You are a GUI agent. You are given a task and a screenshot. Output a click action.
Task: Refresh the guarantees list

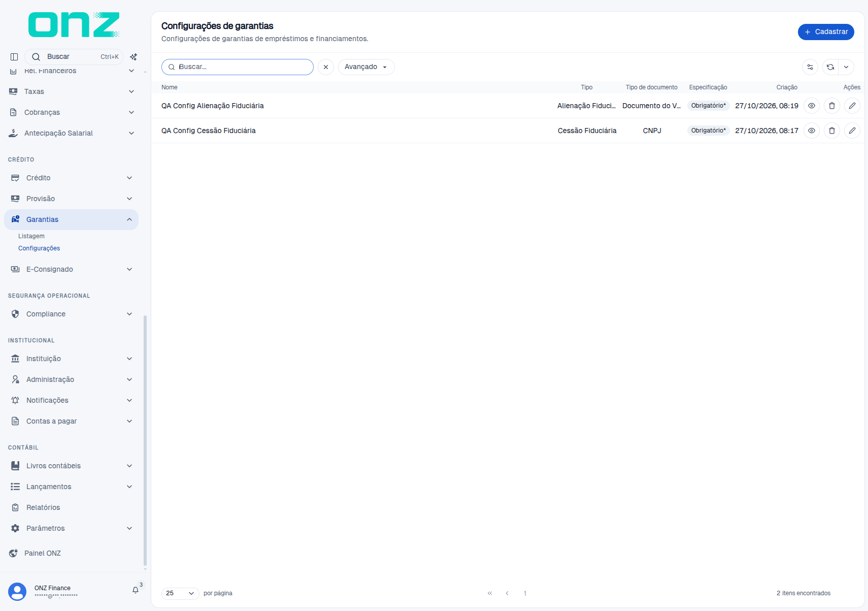point(830,67)
